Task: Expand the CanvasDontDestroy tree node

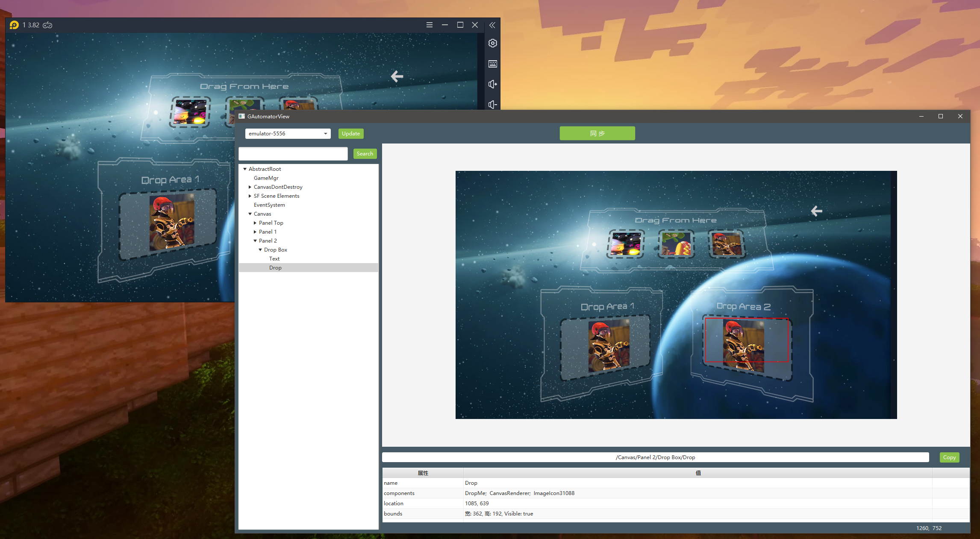Action: (x=250, y=187)
